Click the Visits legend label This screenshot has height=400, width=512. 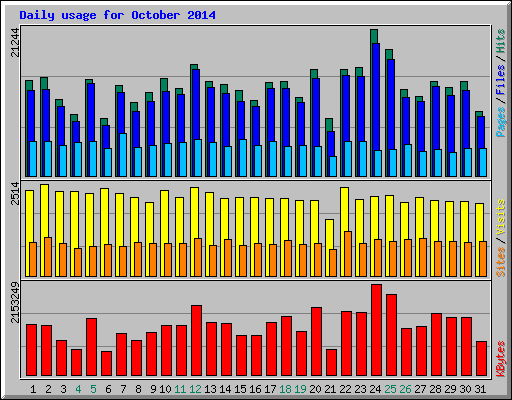coord(501,217)
